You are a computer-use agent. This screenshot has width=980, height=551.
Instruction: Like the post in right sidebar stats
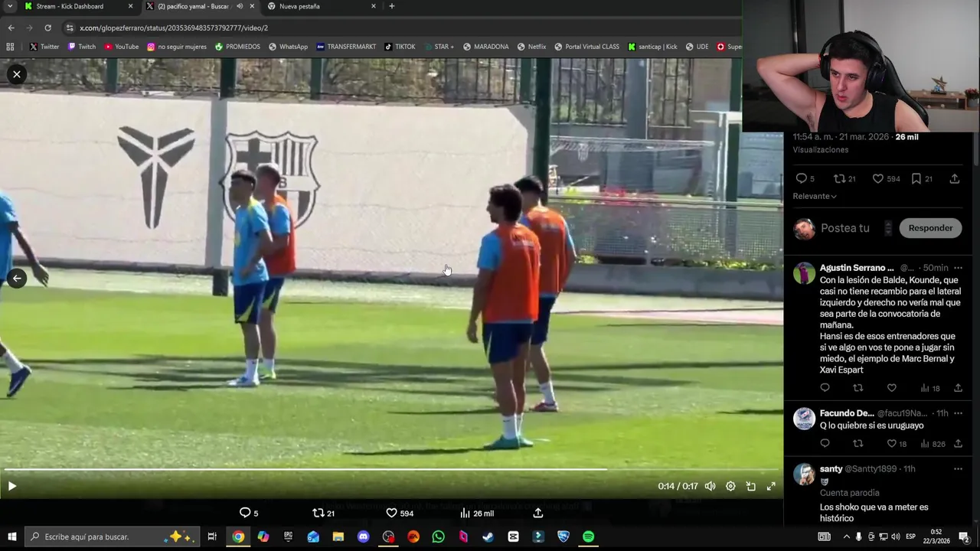(x=888, y=178)
